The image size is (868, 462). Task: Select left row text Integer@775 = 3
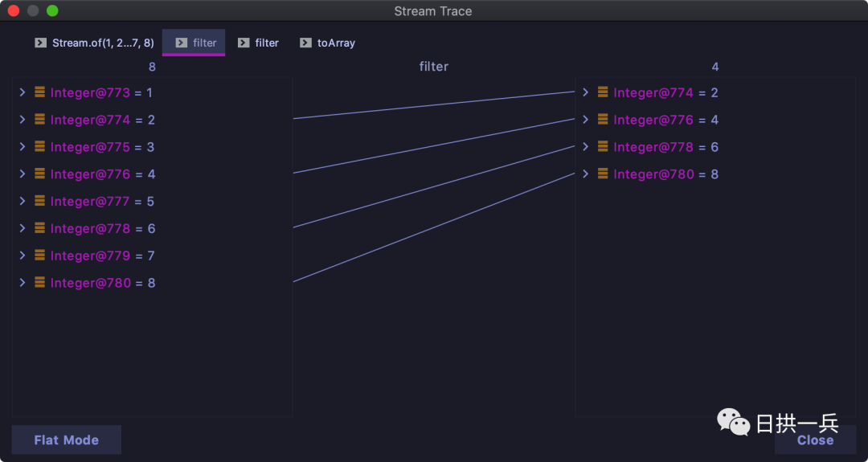click(x=102, y=146)
